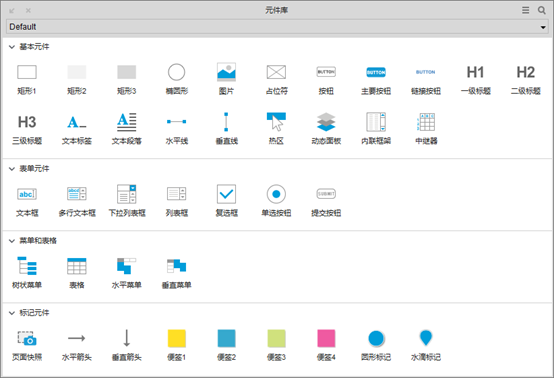Select the 内联框架 inline frame widget
The image size is (554, 378).
tap(376, 128)
